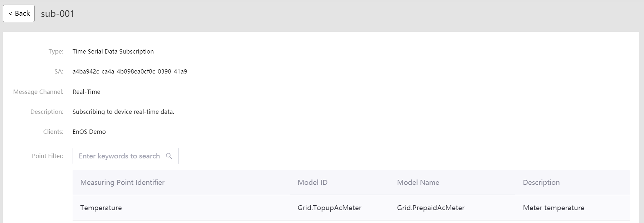Screen dimensions: 644x223
Task: Click the Model Name column header
Action: [x=418, y=182]
